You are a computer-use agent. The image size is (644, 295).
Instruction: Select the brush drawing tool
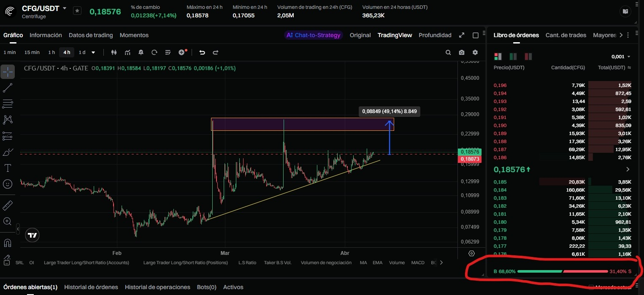(x=8, y=152)
